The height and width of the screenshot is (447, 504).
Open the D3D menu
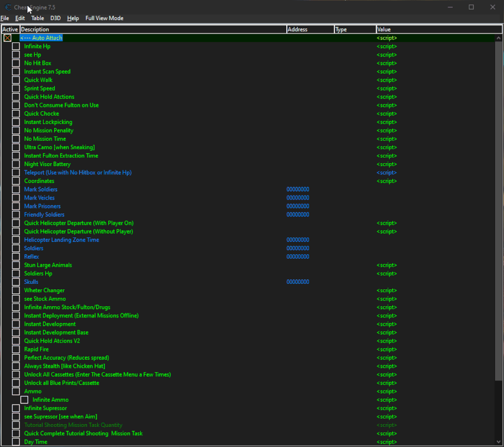tap(55, 18)
